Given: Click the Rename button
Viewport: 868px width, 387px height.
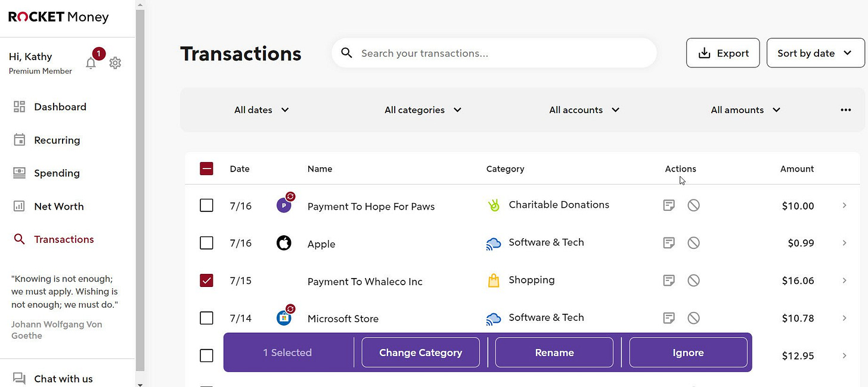Looking at the screenshot, I should pyautogui.click(x=554, y=352).
